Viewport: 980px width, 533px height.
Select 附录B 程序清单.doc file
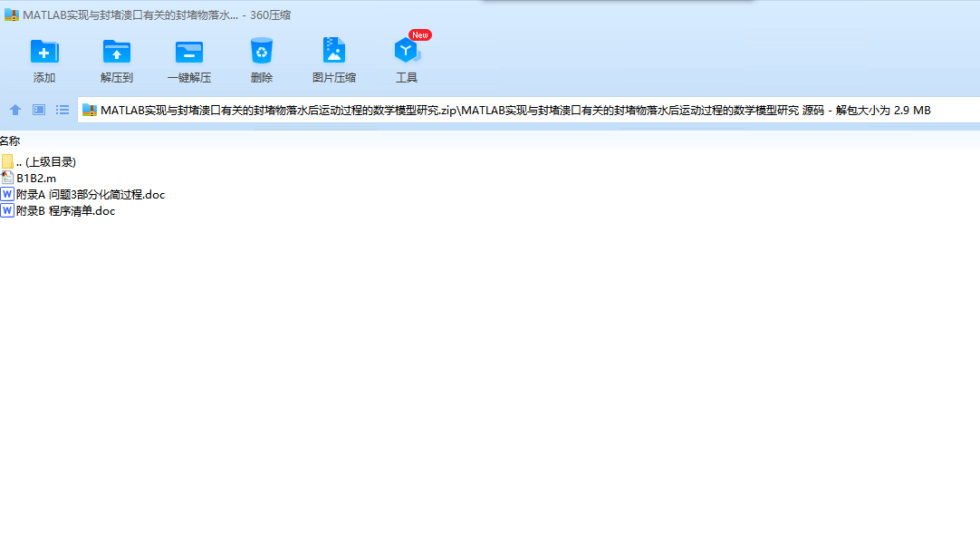58,211
